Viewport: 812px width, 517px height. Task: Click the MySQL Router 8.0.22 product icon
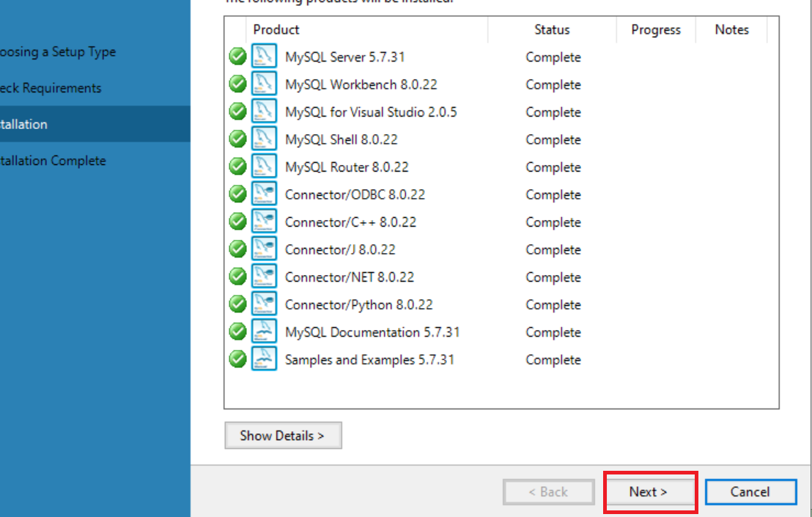264,166
